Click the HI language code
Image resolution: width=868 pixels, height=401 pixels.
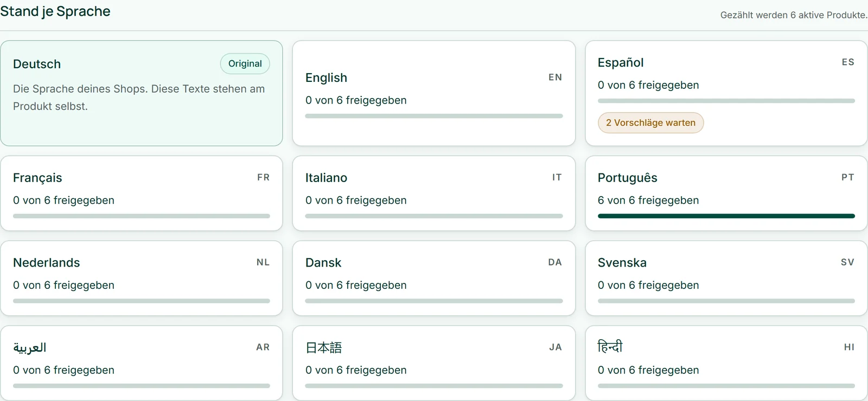point(850,347)
